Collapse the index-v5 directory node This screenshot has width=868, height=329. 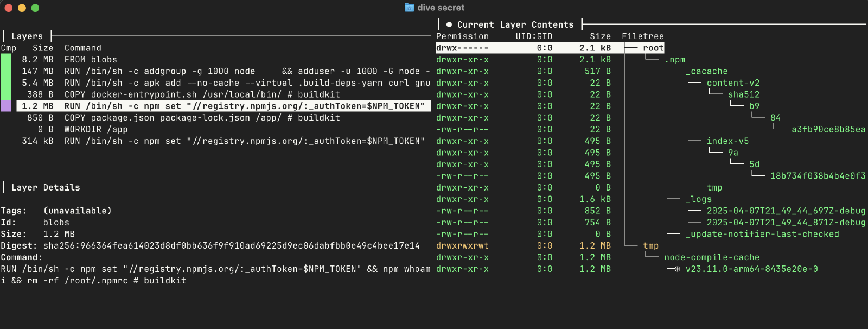(x=727, y=141)
